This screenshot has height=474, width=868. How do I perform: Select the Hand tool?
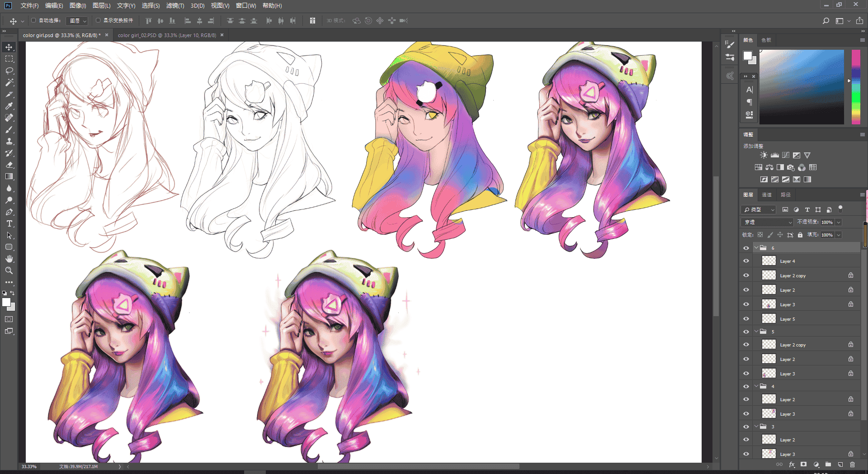[x=9, y=259]
